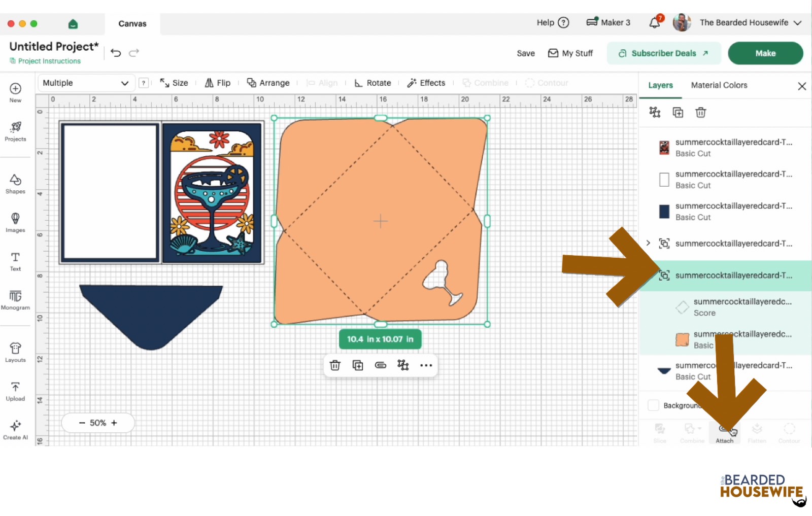Open more options in floating toolbar
This screenshot has width=812, height=516.
[x=426, y=365]
